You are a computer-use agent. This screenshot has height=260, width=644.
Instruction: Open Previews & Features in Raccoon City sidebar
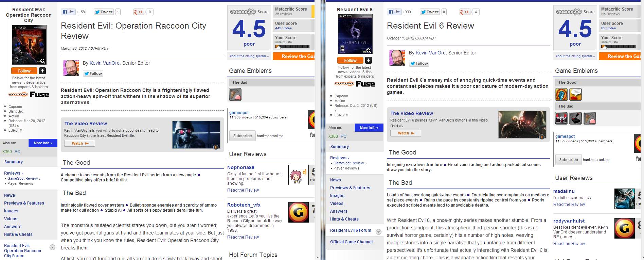pyautogui.click(x=24, y=203)
